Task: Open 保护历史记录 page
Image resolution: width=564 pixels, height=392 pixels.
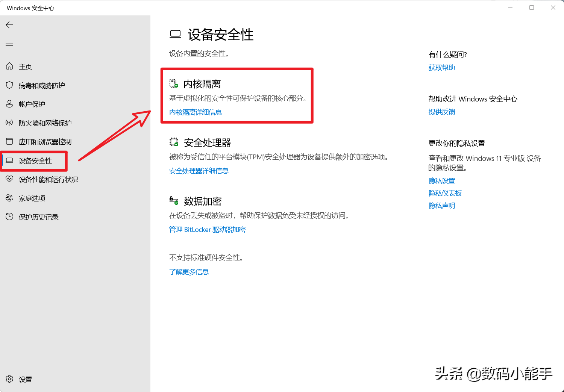Action: [39, 217]
